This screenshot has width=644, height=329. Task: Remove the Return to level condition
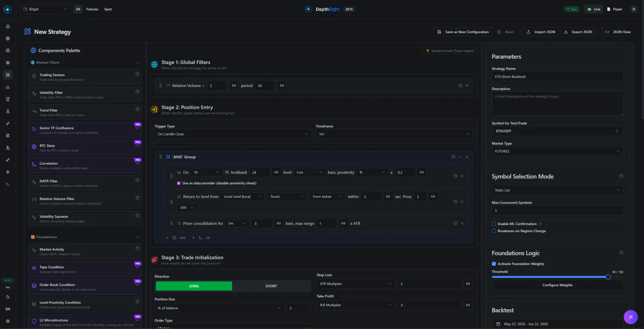(462, 201)
